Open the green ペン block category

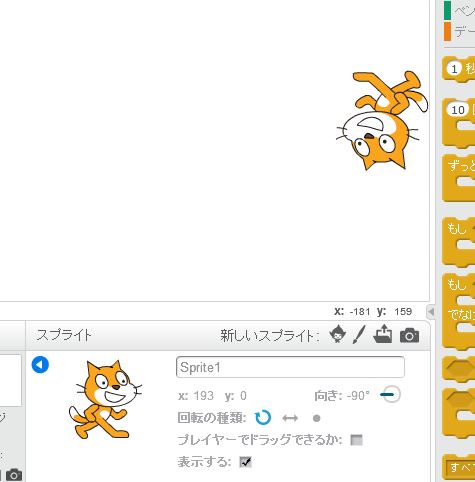click(x=459, y=11)
